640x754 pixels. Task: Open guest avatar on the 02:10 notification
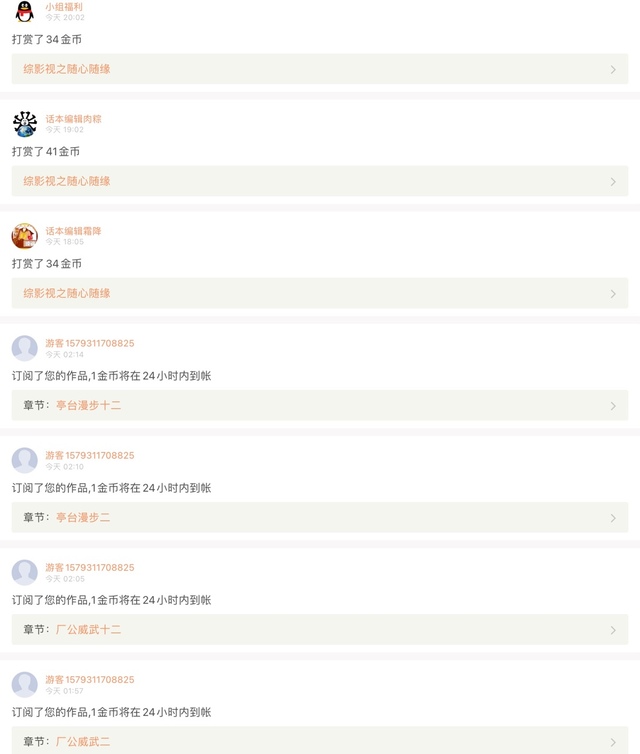pyautogui.click(x=25, y=460)
